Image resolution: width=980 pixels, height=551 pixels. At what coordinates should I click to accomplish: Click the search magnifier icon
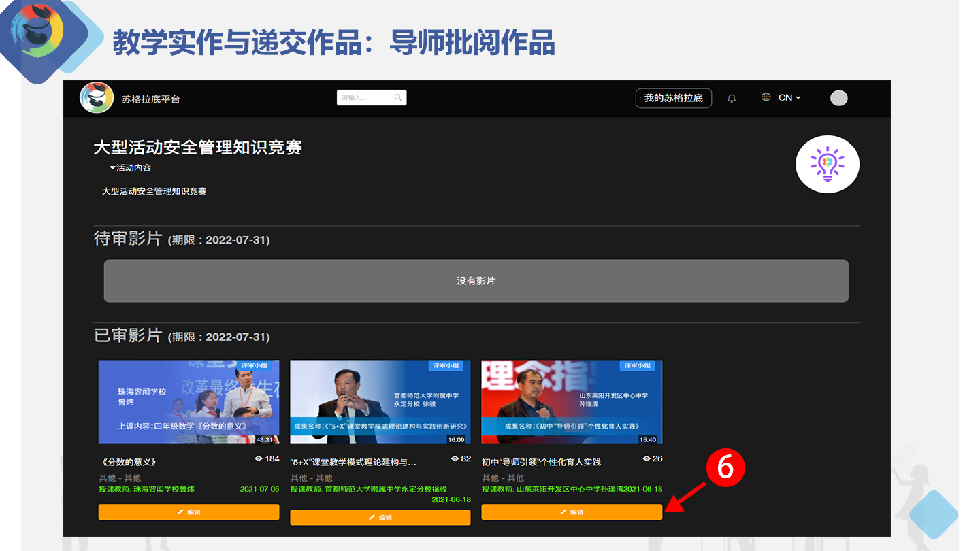[398, 98]
